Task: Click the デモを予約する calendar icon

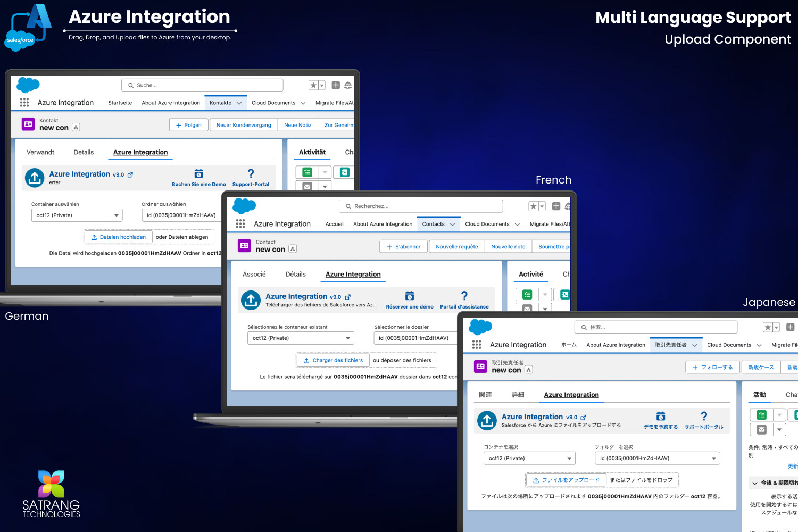Action: 660,417
